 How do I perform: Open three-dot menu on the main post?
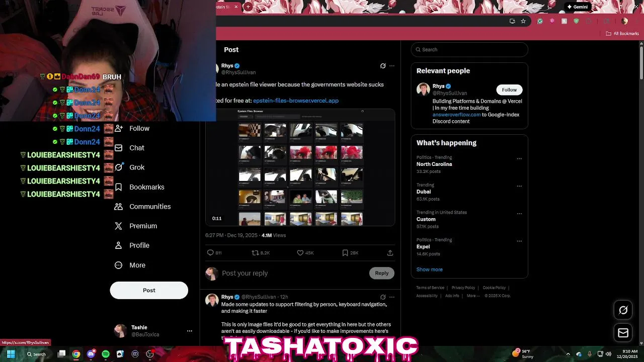pos(392,66)
